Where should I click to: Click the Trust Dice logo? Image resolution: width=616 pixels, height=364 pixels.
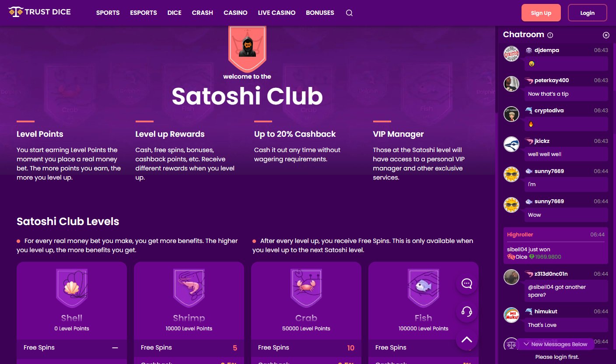click(x=39, y=12)
